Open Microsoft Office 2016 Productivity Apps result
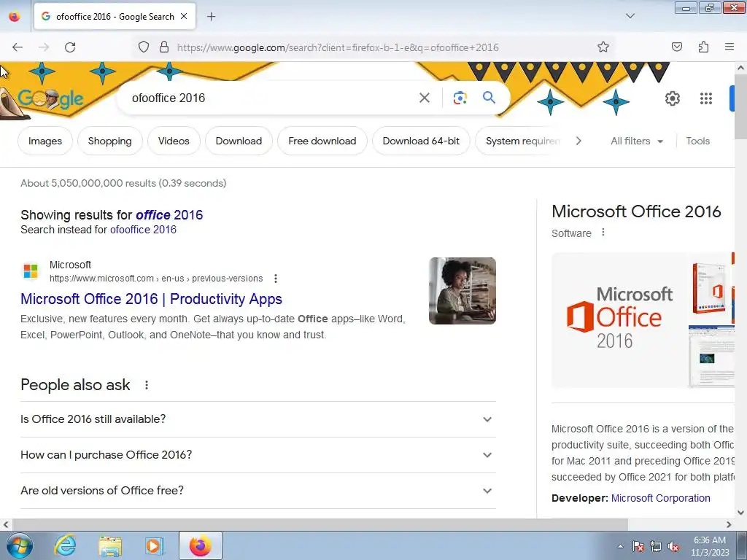747x560 pixels. click(151, 299)
